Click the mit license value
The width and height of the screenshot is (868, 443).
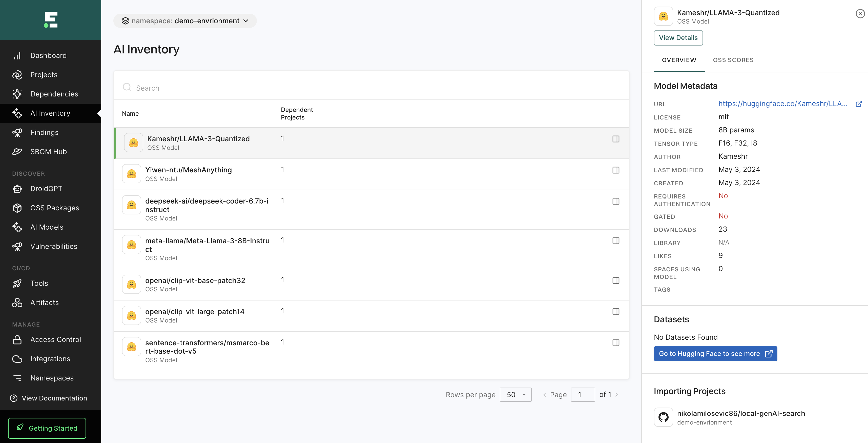(x=724, y=117)
